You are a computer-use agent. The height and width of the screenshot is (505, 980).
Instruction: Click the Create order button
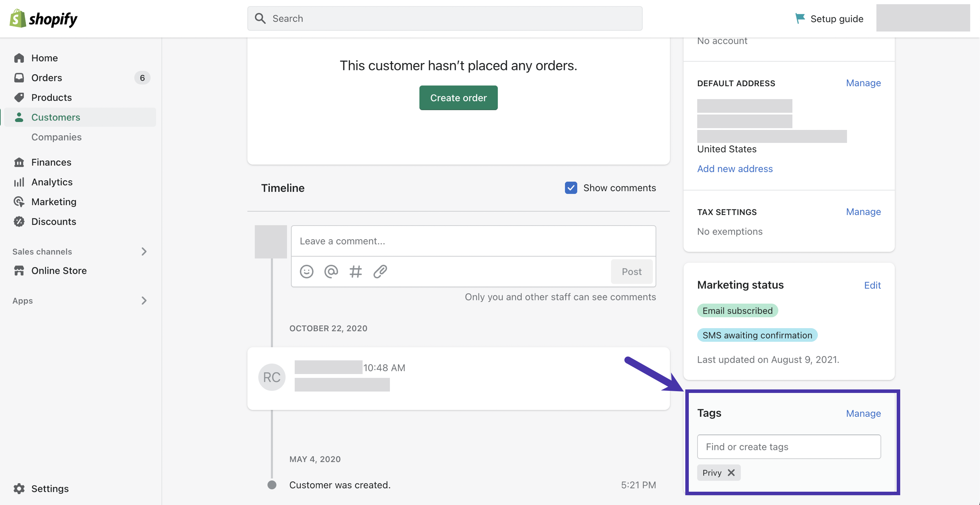[458, 98]
